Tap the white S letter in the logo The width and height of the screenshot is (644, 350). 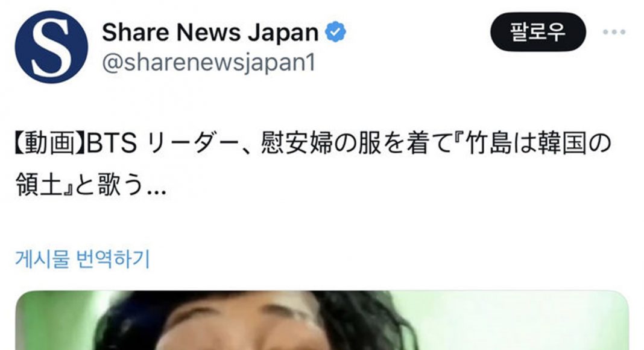(x=51, y=47)
